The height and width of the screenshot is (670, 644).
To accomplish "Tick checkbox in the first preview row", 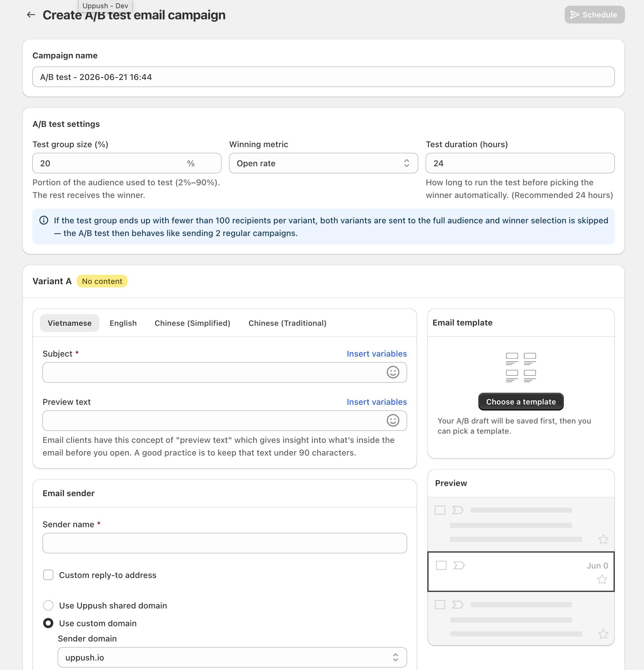I will 440,510.
